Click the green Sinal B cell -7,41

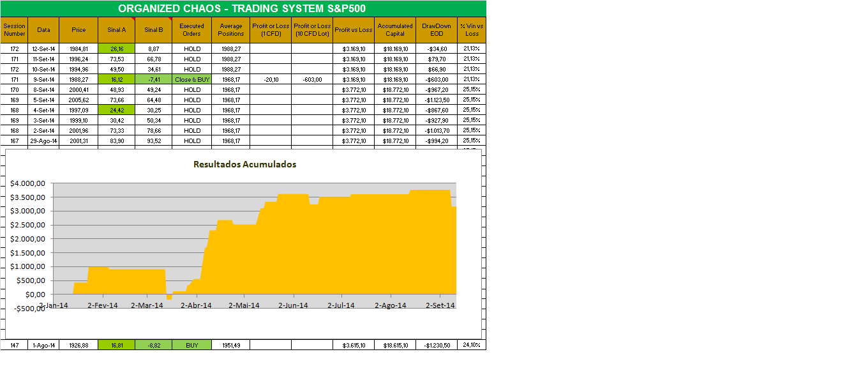(x=154, y=79)
